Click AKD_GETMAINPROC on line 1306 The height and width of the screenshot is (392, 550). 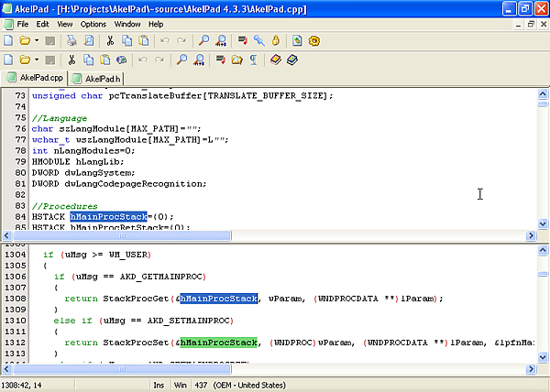[x=160, y=277]
